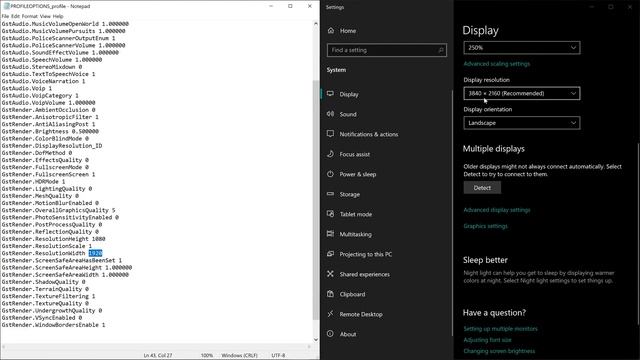The height and width of the screenshot is (360, 640).
Task: Click the Home icon in Settings
Action: click(331, 31)
